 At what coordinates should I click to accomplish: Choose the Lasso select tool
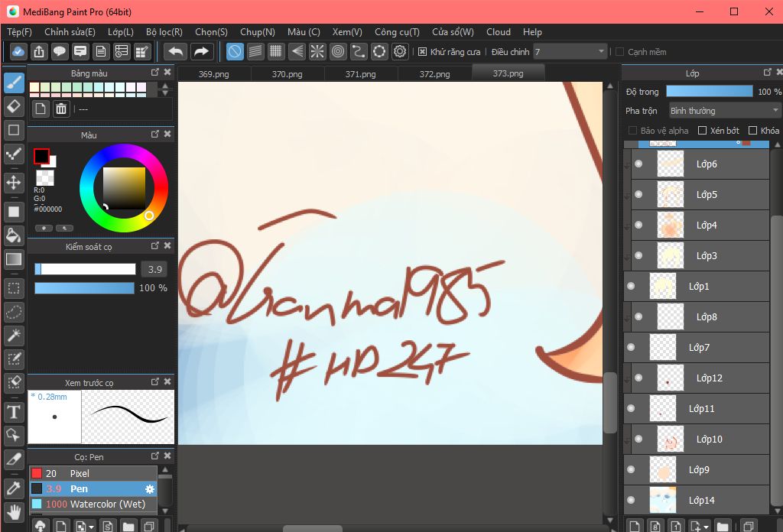coord(14,312)
